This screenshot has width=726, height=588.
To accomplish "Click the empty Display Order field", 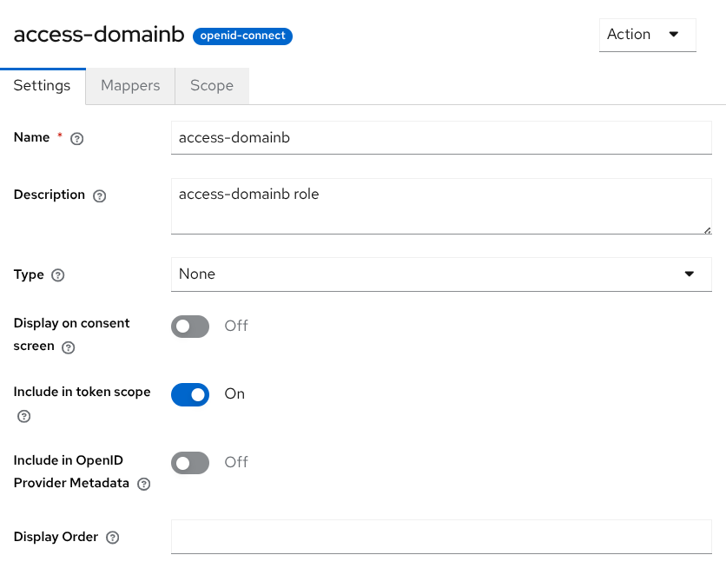I will coord(441,537).
